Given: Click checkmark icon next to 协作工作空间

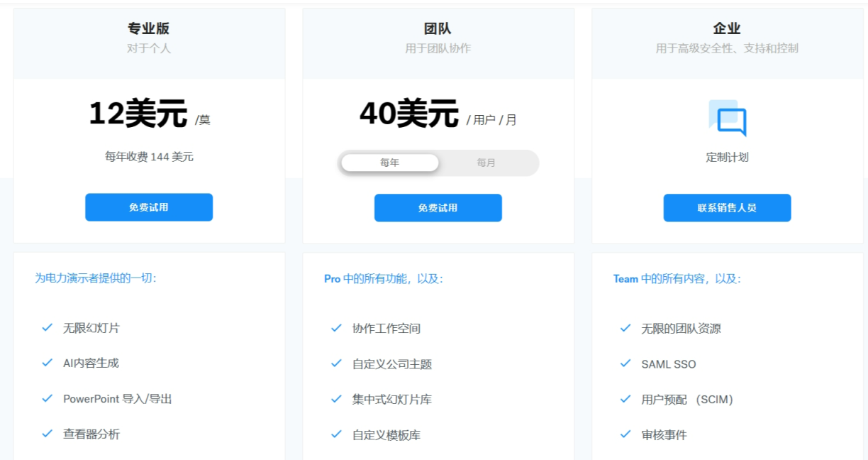Looking at the screenshot, I should [x=337, y=328].
